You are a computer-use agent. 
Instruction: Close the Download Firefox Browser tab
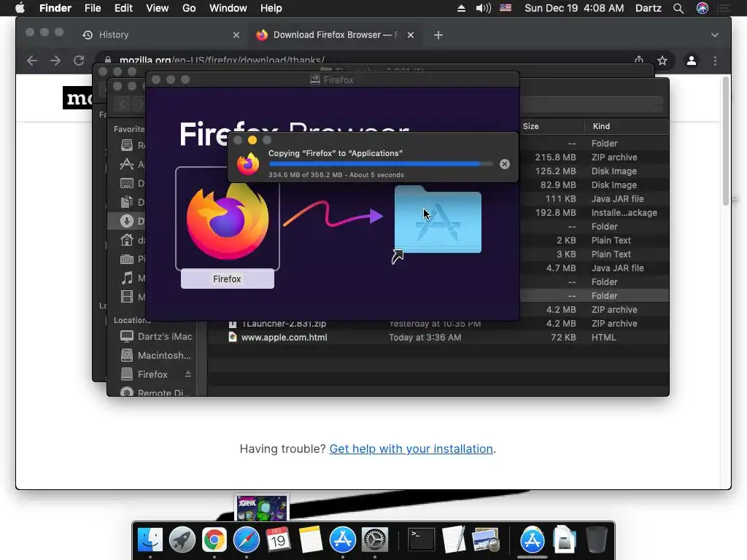411,35
